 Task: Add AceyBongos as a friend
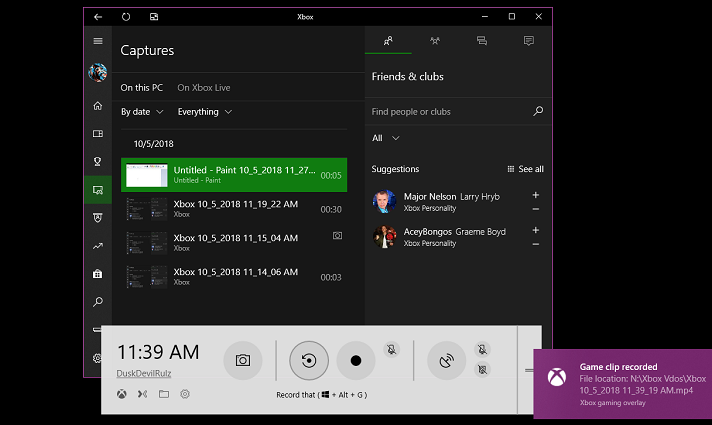[536, 230]
